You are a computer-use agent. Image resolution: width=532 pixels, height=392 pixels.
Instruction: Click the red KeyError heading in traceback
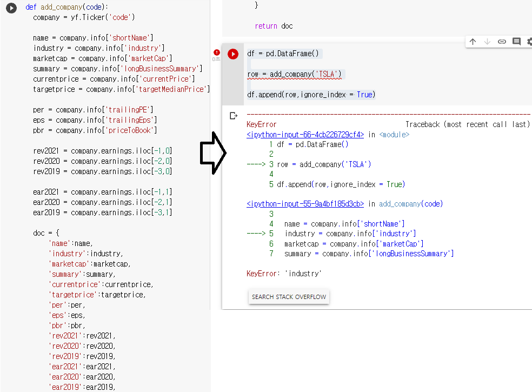point(261,124)
